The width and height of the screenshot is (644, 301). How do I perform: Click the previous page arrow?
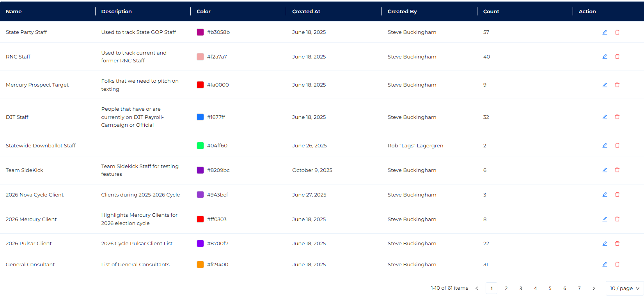point(477,289)
